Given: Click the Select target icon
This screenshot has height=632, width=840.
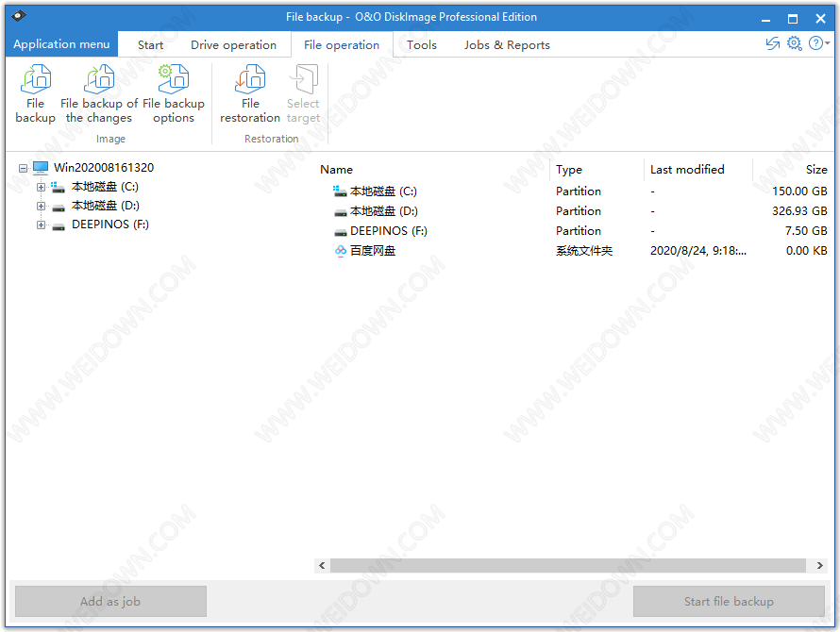Looking at the screenshot, I should click(x=303, y=79).
